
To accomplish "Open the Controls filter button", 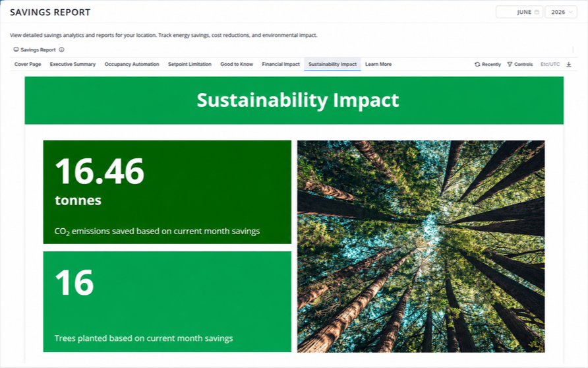I will 519,65.
